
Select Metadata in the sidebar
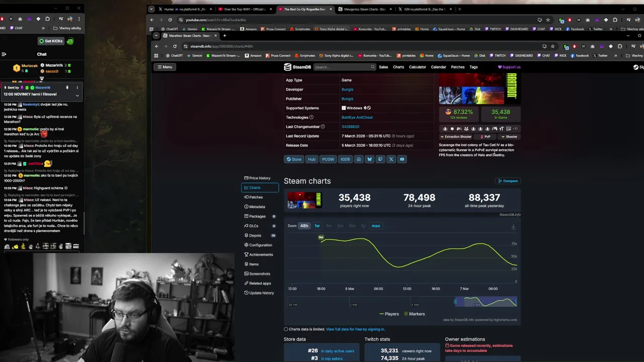point(260,207)
